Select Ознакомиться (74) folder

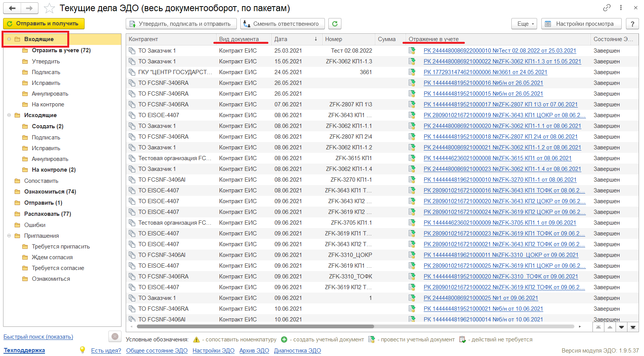(x=50, y=192)
